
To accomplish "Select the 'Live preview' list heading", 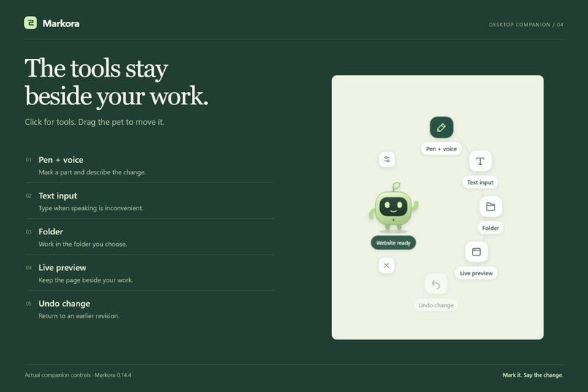I will [62, 268].
